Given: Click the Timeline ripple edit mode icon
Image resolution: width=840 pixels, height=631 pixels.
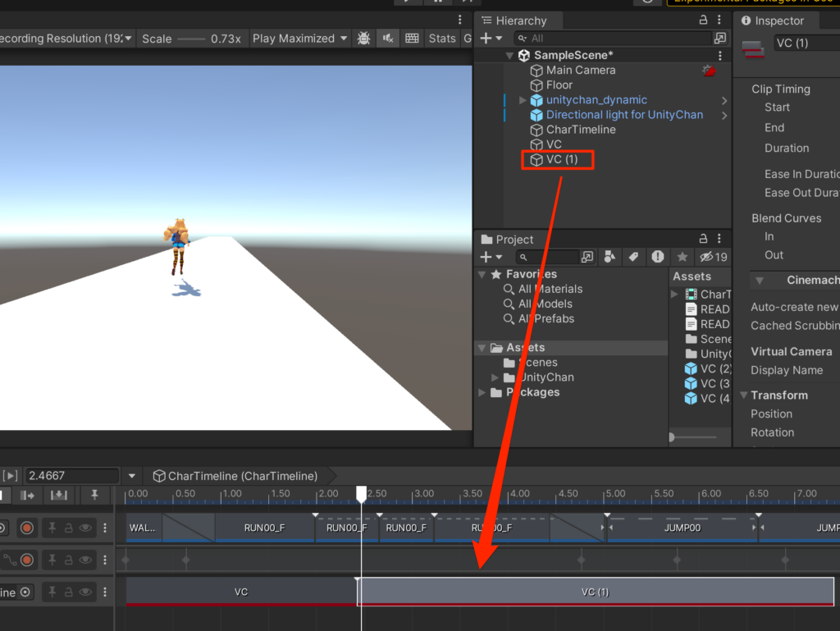Looking at the screenshot, I should pyautogui.click(x=27, y=496).
